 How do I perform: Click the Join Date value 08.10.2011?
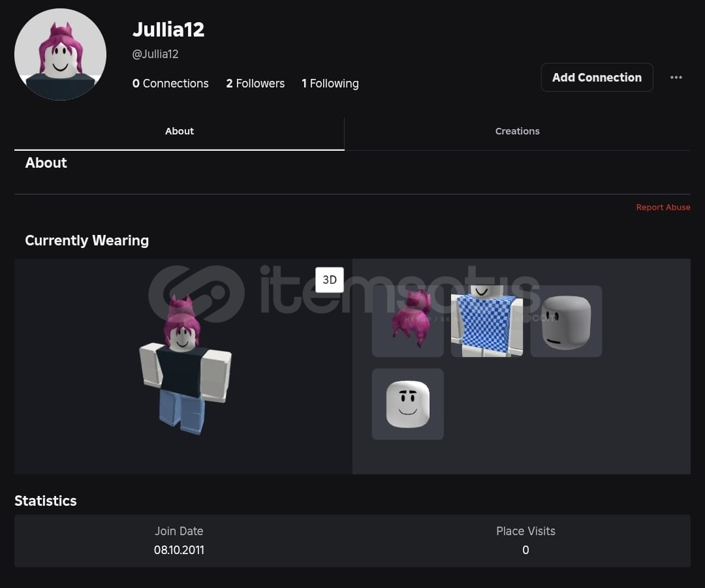(179, 549)
